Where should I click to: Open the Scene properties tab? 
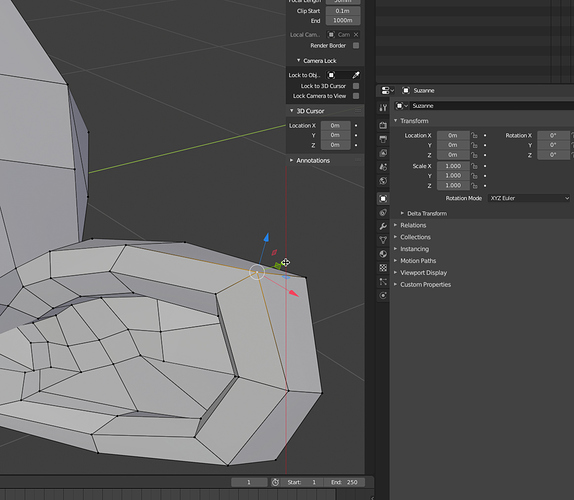tap(383, 167)
